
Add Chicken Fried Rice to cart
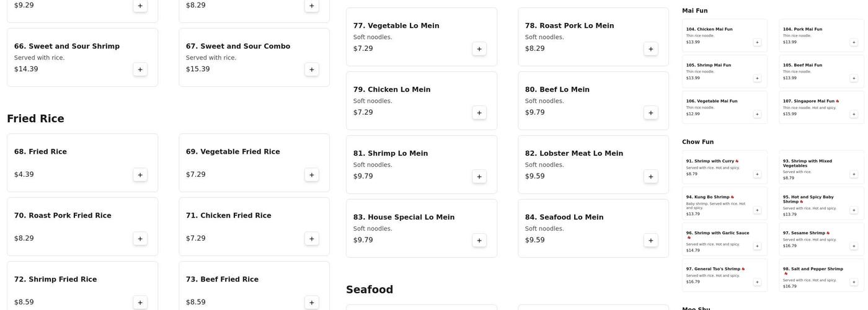tap(312, 239)
